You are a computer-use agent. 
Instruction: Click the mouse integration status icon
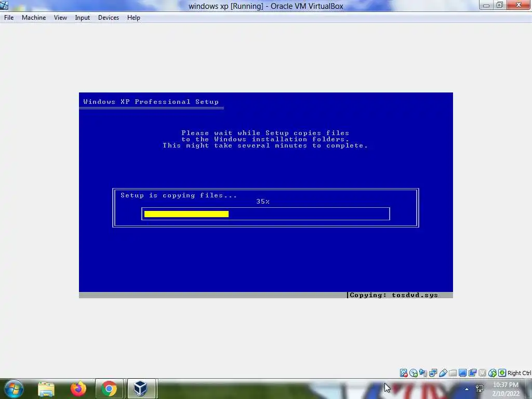[x=493, y=373]
